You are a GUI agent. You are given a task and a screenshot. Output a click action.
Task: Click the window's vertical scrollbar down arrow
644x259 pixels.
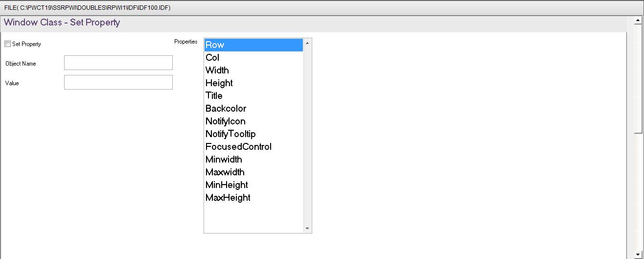tap(638, 254)
